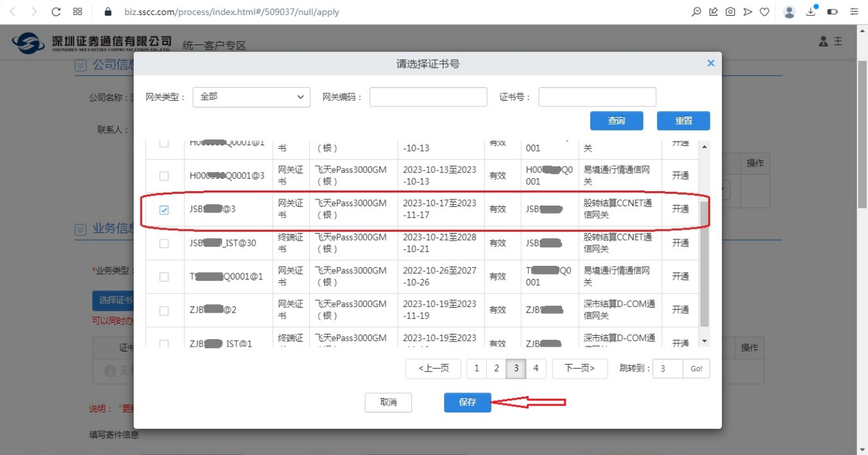Close the certificate dialog with the X icon
This screenshot has width=868, height=455.
(710, 63)
